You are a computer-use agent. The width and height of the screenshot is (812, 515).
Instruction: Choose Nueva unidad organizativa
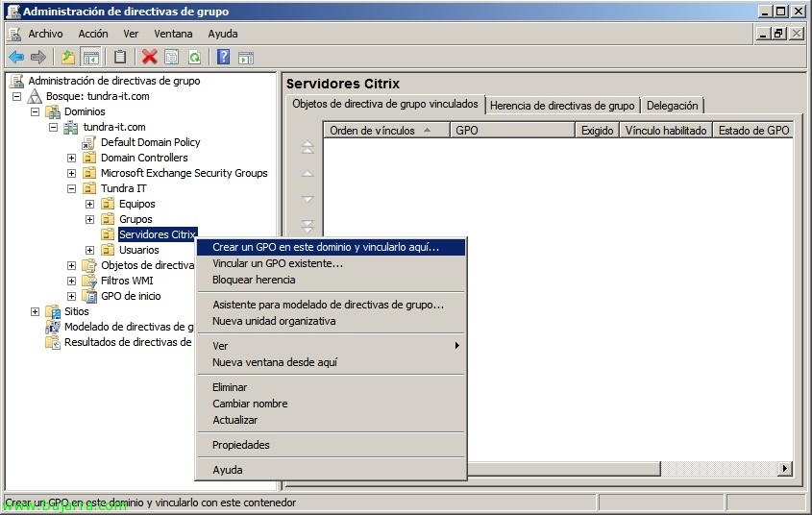tap(331, 321)
